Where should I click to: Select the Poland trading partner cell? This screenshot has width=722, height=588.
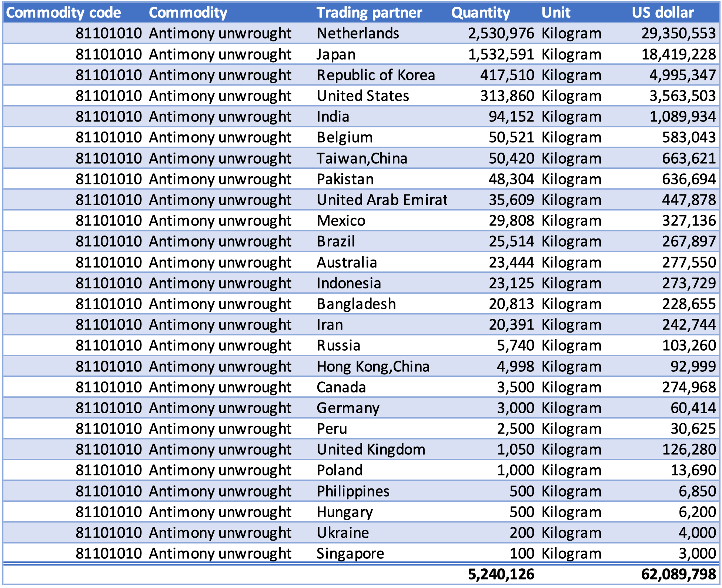340,470
